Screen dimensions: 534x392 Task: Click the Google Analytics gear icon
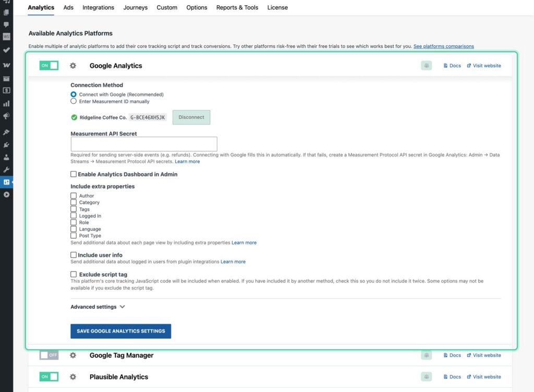[x=73, y=66]
